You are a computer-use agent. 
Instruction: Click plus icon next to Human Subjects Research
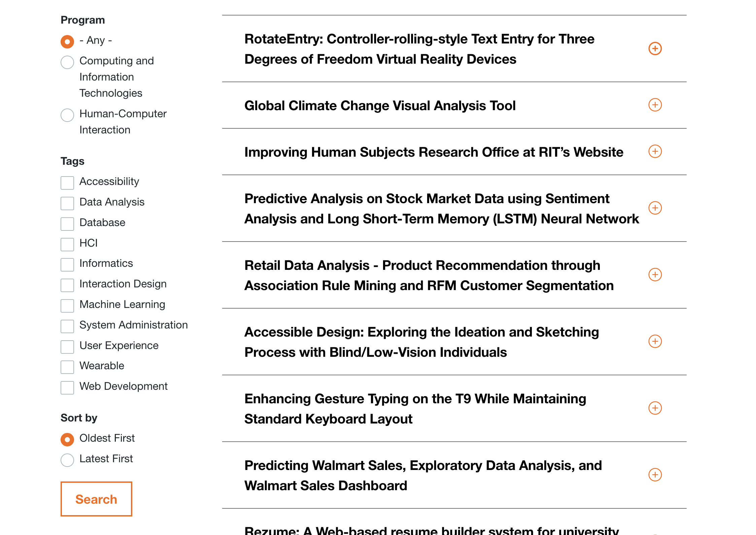pos(655,152)
